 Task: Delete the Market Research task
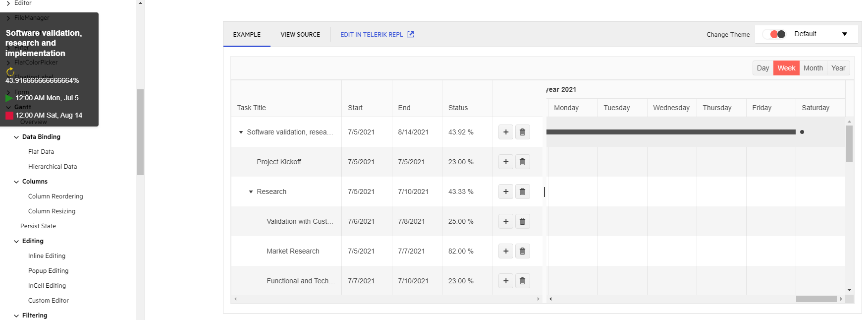click(x=522, y=251)
